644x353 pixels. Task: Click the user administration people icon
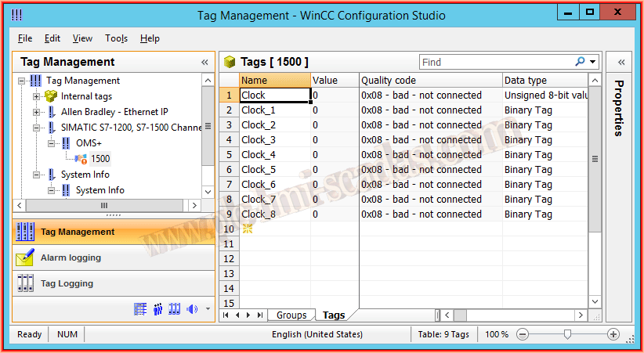pos(157,309)
